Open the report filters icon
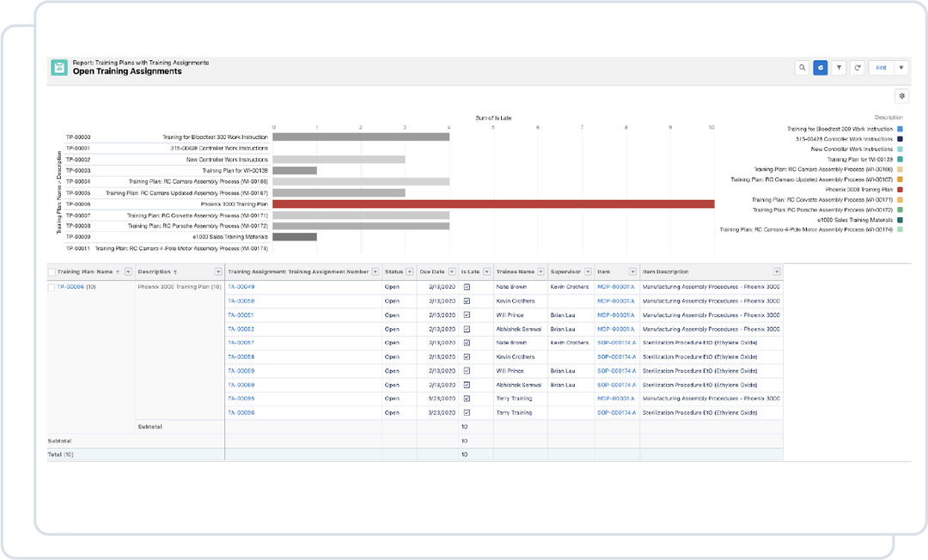Viewport: 928px width, 560px height. [839, 67]
